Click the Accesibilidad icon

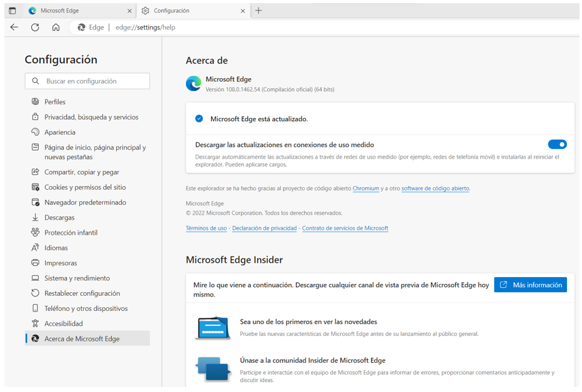tap(35, 323)
